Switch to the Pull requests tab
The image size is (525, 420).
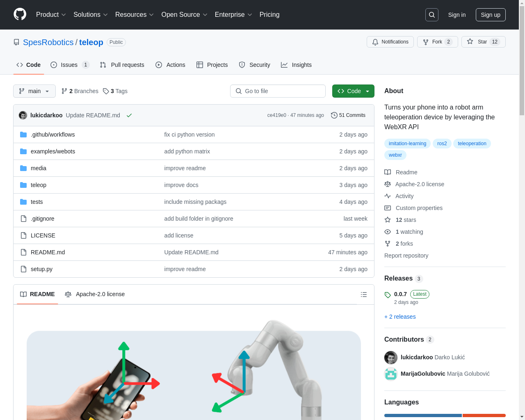click(122, 65)
